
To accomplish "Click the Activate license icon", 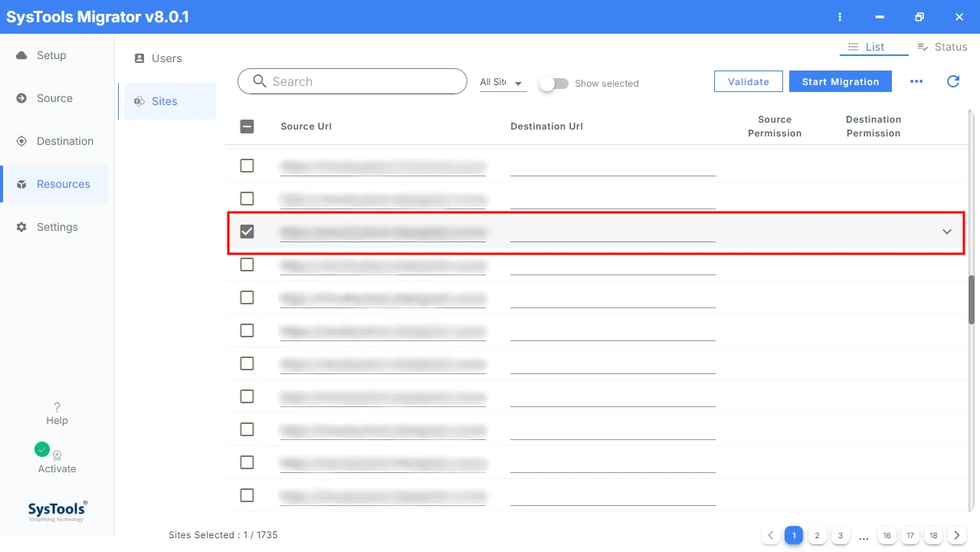I will point(57,455).
